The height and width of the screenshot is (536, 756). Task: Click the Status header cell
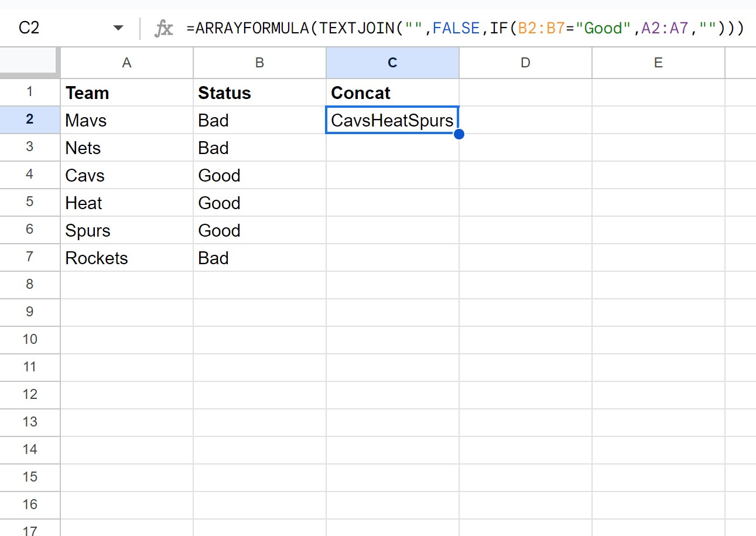click(259, 93)
